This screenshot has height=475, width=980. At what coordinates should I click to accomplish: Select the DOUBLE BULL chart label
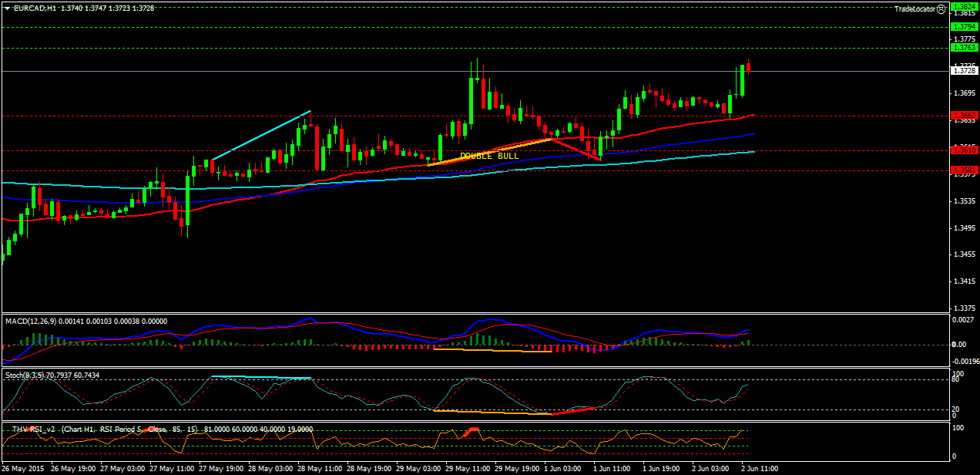tap(489, 156)
